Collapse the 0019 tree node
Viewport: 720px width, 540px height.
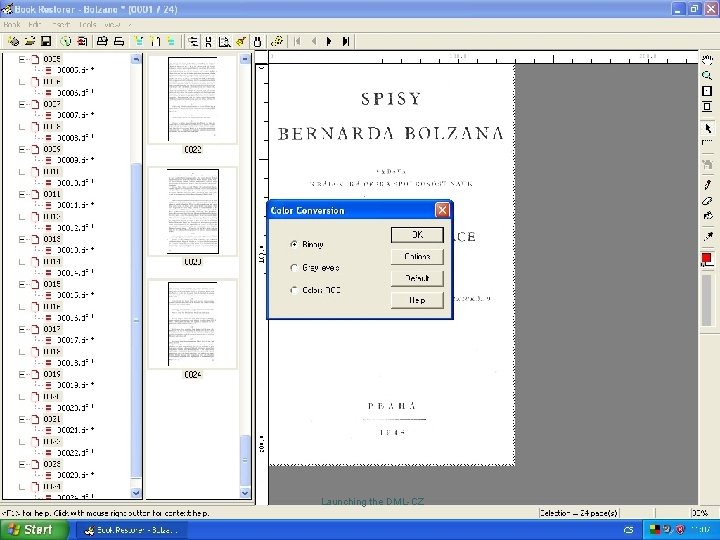[x=22, y=374]
